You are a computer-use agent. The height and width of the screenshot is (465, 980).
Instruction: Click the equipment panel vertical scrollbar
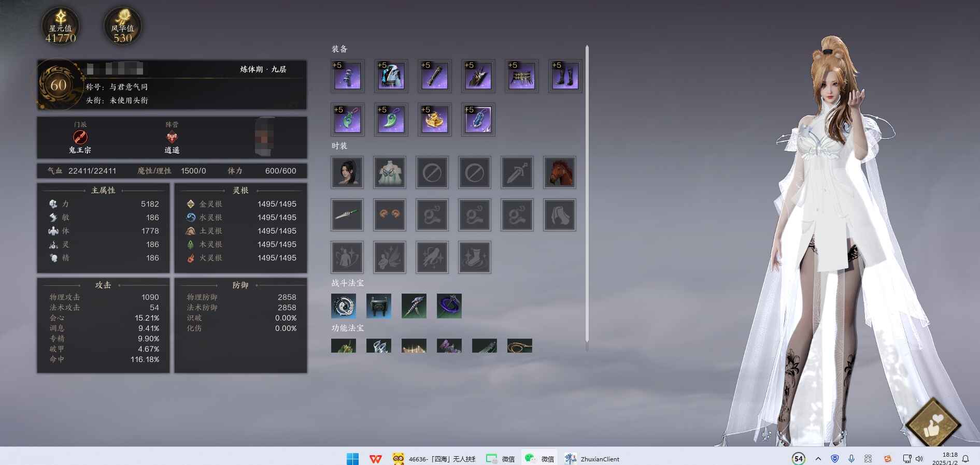point(587,194)
